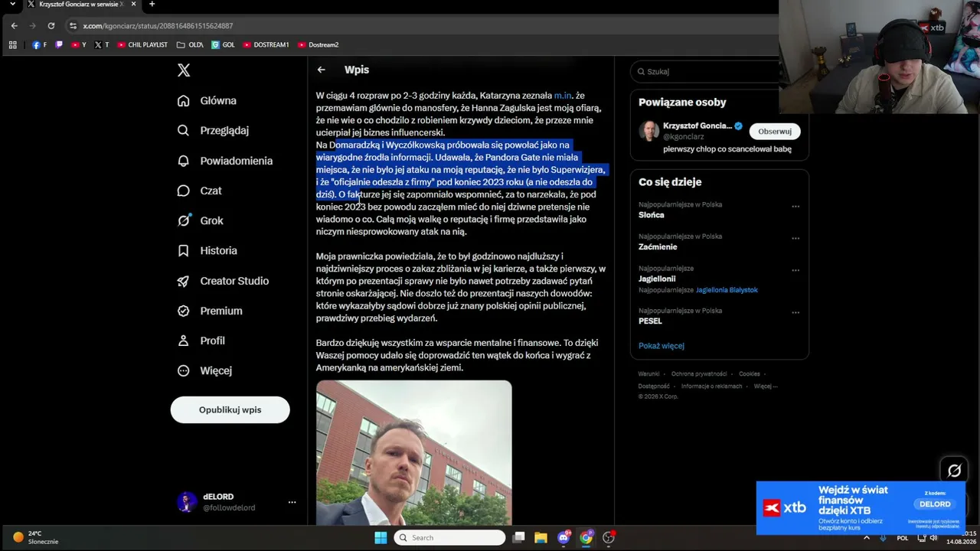Open Krzysztof Gonciarz's profile avatar
This screenshot has height=551, width=980.
(648, 131)
